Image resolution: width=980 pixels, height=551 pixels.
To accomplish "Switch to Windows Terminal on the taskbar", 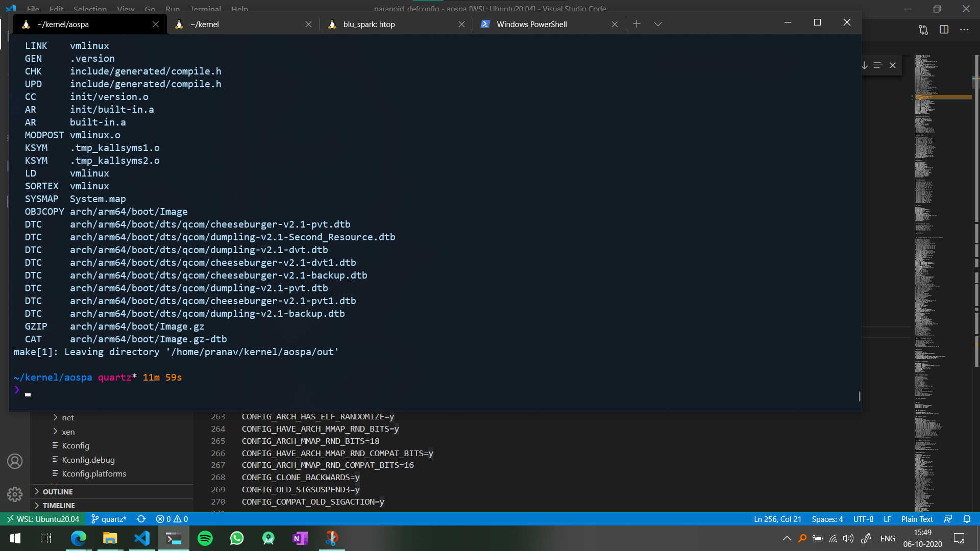I will click(174, 538).
